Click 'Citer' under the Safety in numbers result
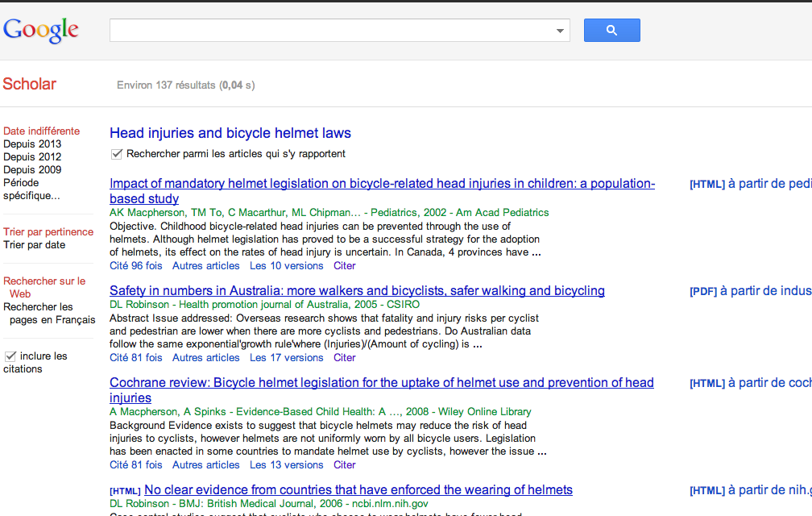 (x=345, y=357)
